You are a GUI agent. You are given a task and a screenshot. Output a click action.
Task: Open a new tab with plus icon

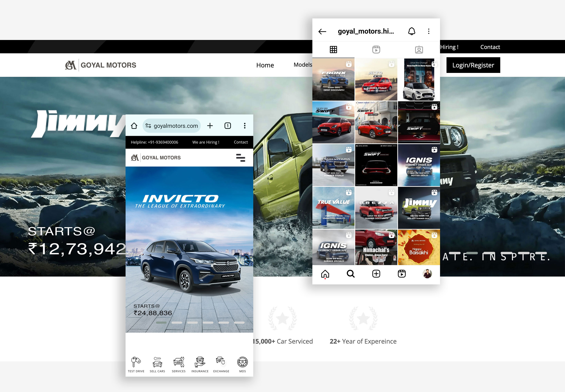pos(210,126)
